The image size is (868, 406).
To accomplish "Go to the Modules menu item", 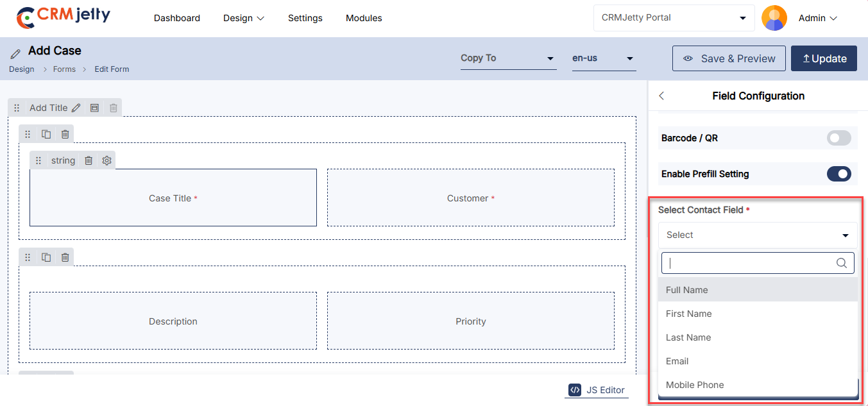I will [x=364, y=18].
